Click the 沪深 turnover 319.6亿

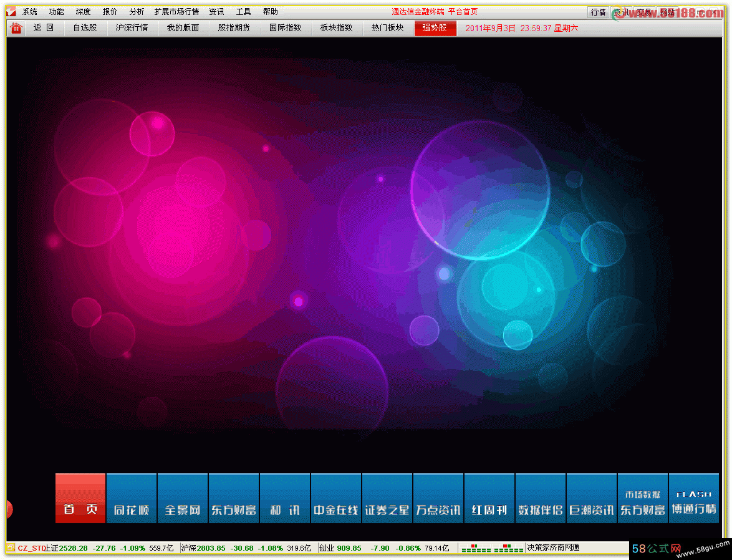tap(299, 548)
